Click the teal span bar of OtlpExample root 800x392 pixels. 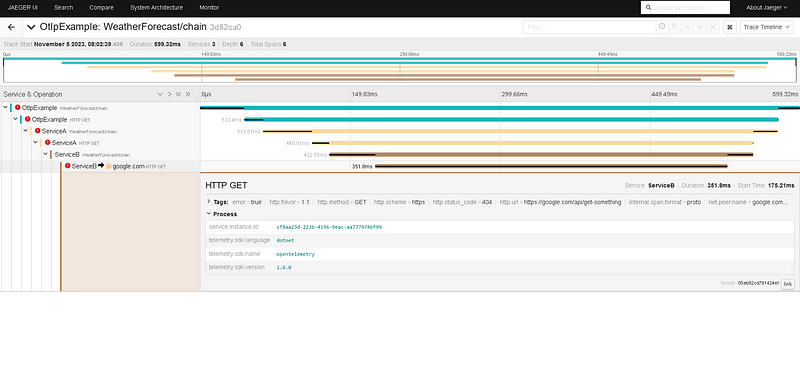pos(500,108)
